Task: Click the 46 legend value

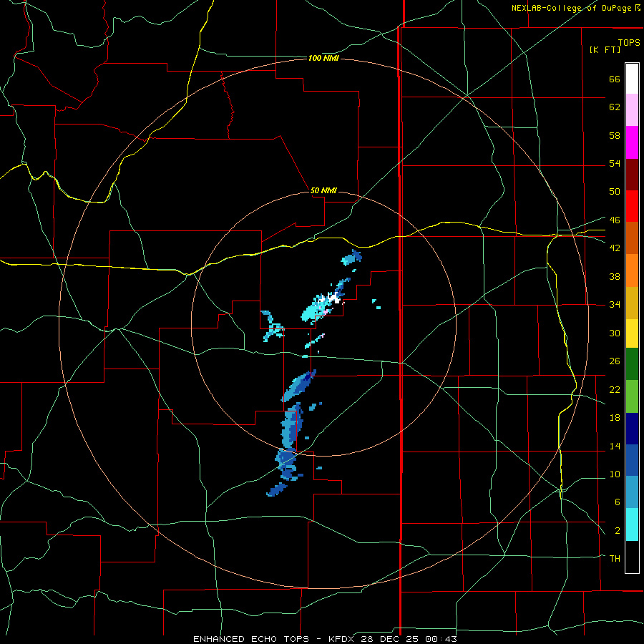Action: tap(615, 220)
